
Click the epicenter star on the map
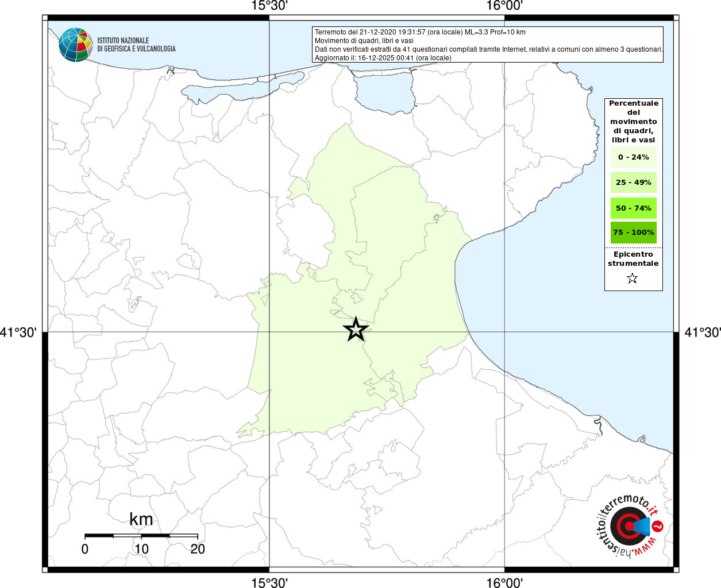click(x=356, y=330)
